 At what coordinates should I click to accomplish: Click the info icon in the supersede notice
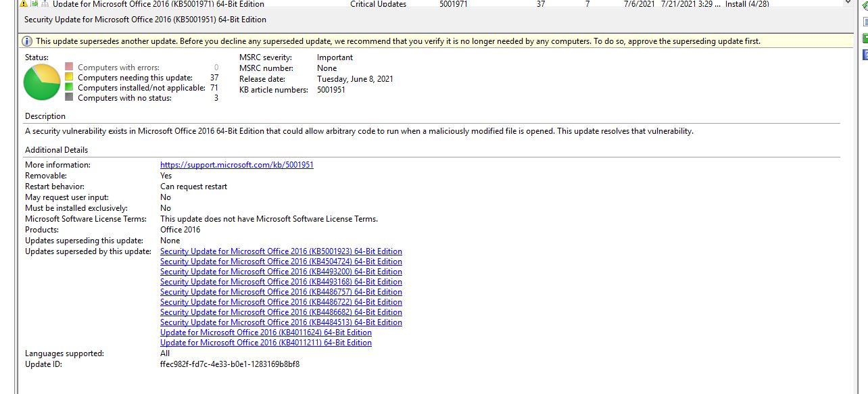pos(26,41)
